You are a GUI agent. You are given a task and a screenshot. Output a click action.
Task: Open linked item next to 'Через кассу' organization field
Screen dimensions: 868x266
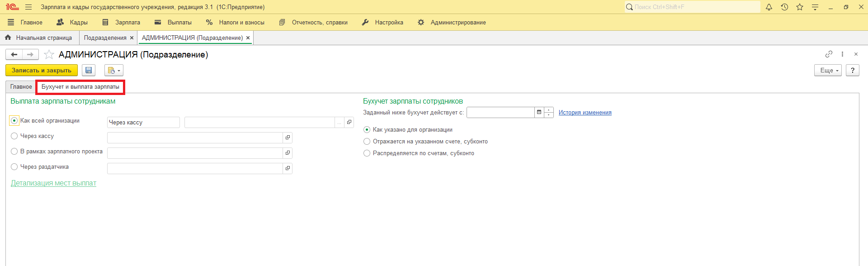(349, 122)
